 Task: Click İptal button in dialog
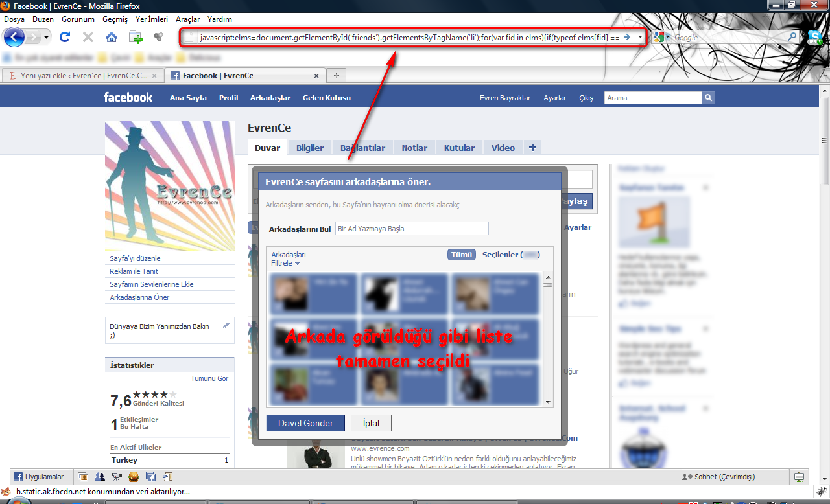coord(371,423)
